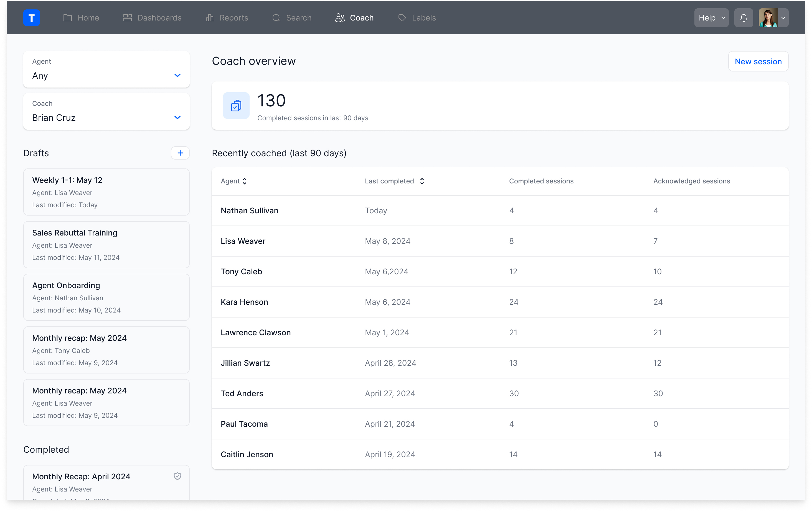Open the Agent filter dropdown
This screenshot has height=512, width=812.
(x=106, y=70)
